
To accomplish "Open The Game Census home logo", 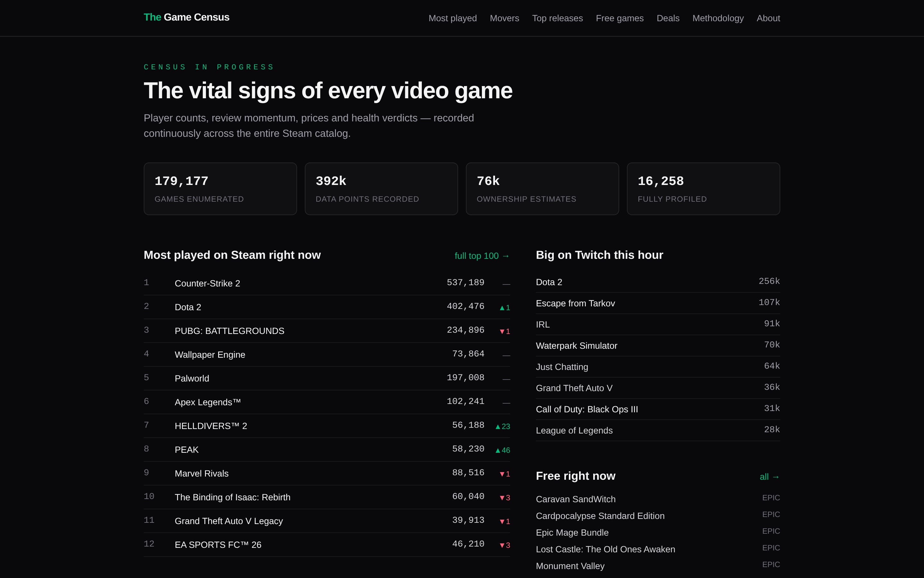I will (x=186, y=17).
